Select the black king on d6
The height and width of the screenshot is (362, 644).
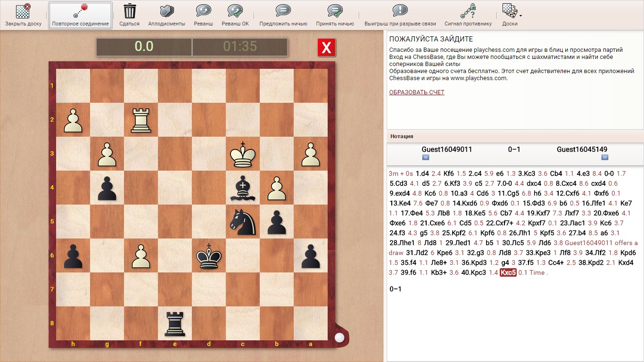pyautogui.click(x=209, y=255)
